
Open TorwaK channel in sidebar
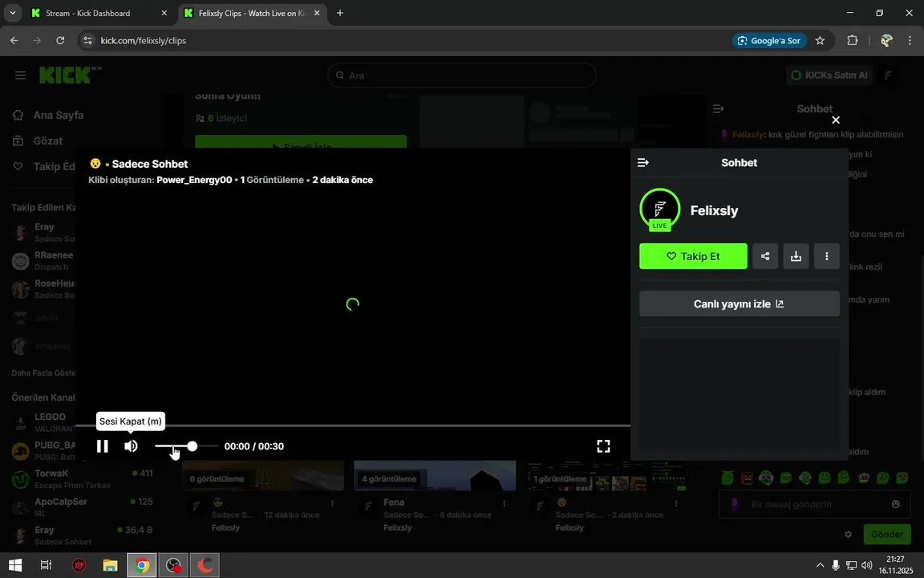coord(82,479)
